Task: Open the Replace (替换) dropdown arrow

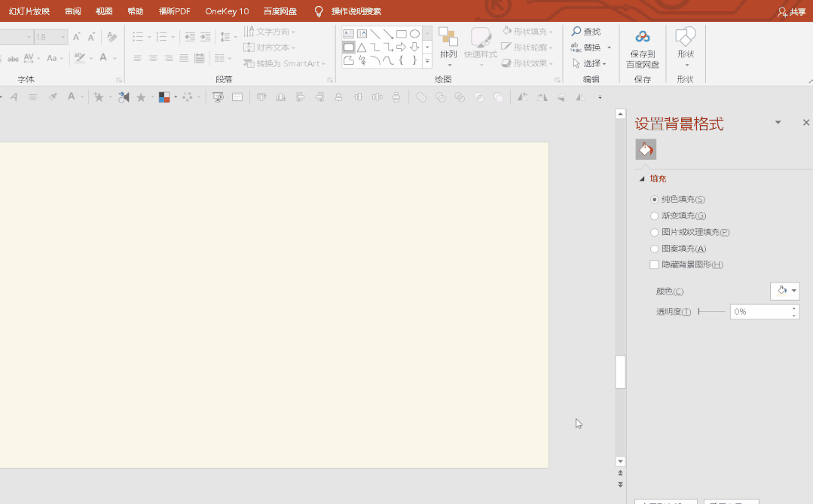Action: click(609, 47)
